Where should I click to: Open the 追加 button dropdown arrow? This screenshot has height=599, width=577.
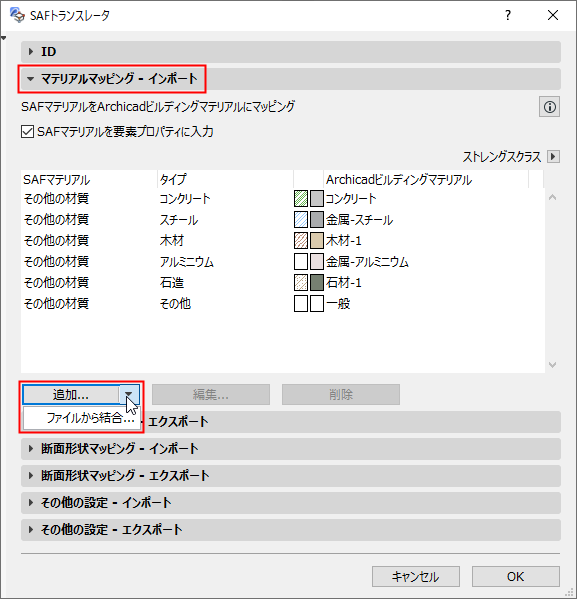(129, 394)
